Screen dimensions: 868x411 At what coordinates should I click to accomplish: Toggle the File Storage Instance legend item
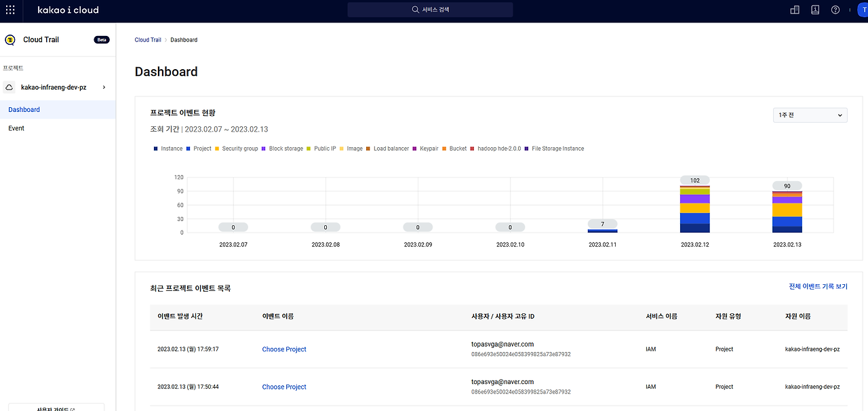[554, 149]
